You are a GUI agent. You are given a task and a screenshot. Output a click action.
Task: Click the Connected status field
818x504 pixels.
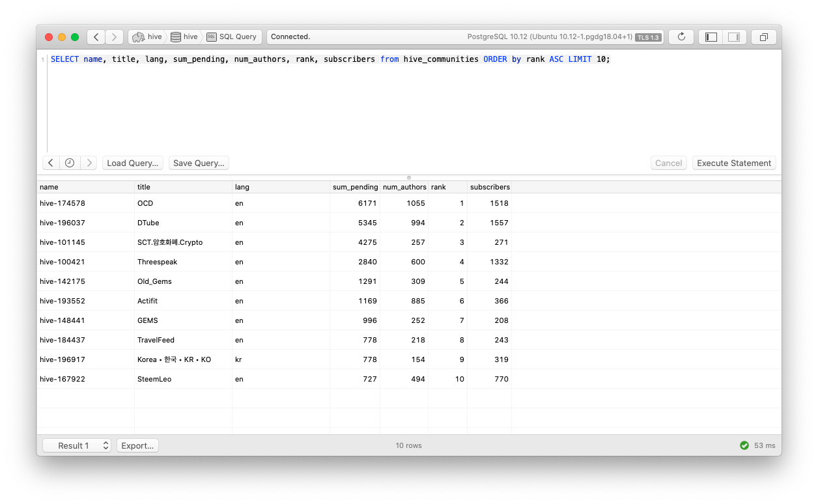pos(466,37)
